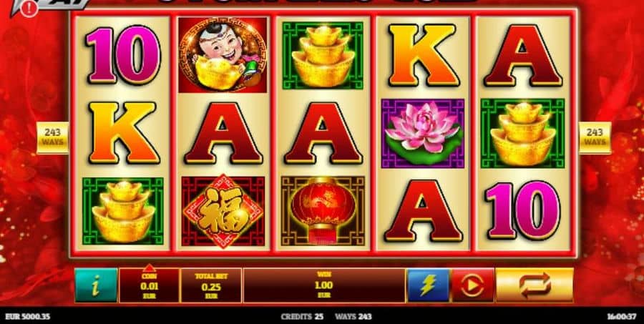Click the orange K on fourth reel
The height and width of the screenshot is (324, 644).
(x=423, y=54)
